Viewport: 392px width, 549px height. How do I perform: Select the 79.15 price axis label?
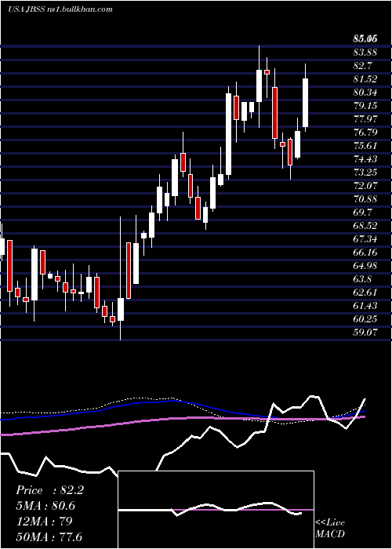pos(365,106)
